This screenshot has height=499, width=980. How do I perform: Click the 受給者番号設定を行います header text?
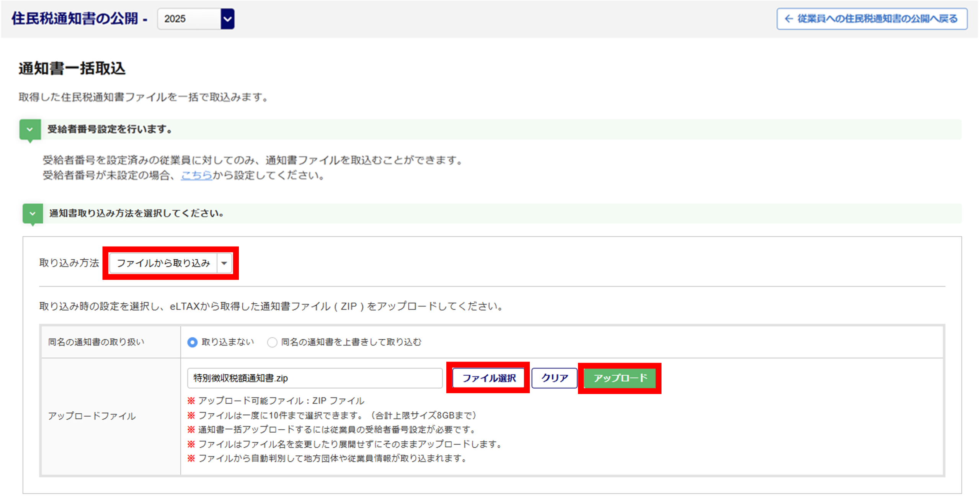[110, 129]
